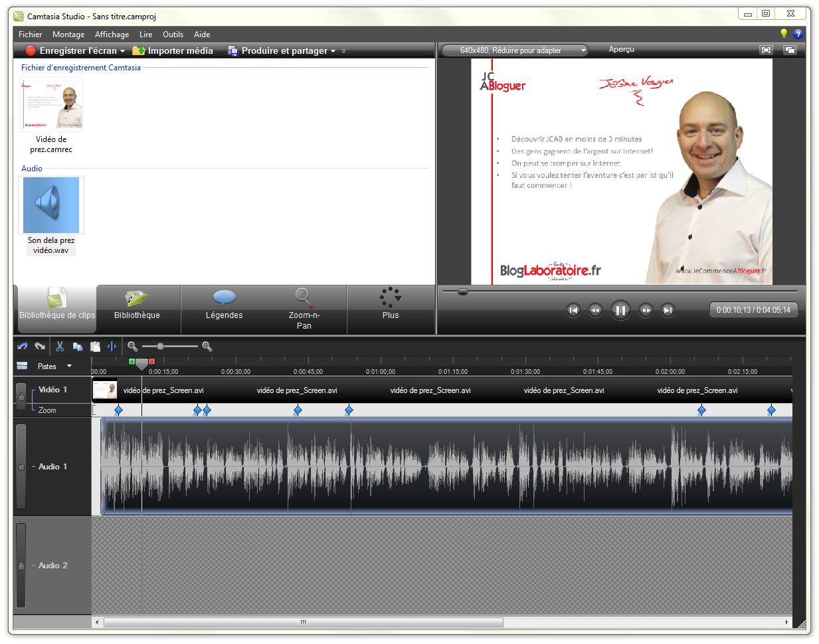The width and height of the screenshot is (819, 644).
Task: Click the timeline zoom slider
Action: 160,346
